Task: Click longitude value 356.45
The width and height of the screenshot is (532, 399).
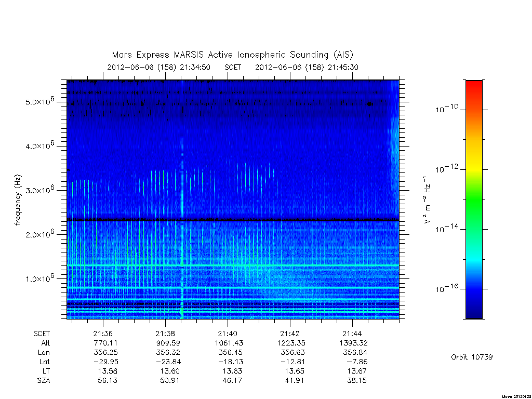Action: (230, 353)
